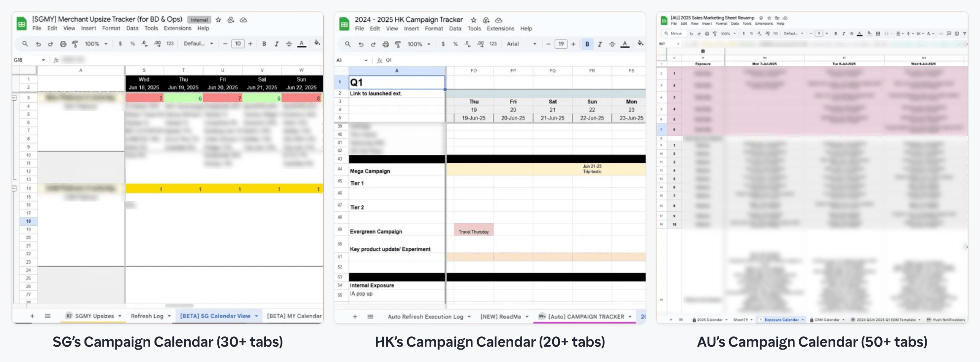Click search icon in SG tracker toolbar

click(x=25, y=43)
